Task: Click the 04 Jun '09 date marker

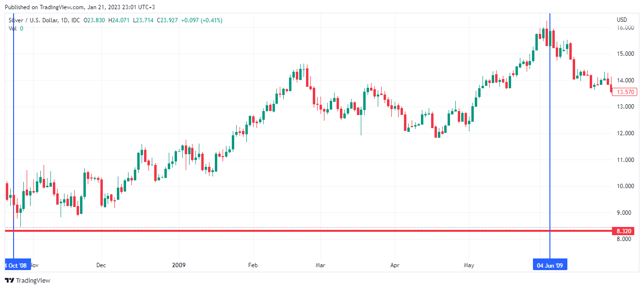Action: coord(549,265)
